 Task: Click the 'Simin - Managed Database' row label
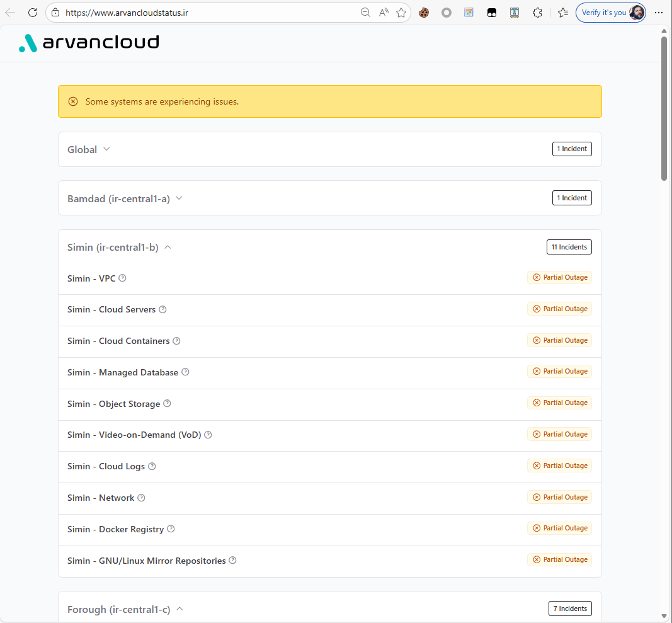(x=123, y=372)
